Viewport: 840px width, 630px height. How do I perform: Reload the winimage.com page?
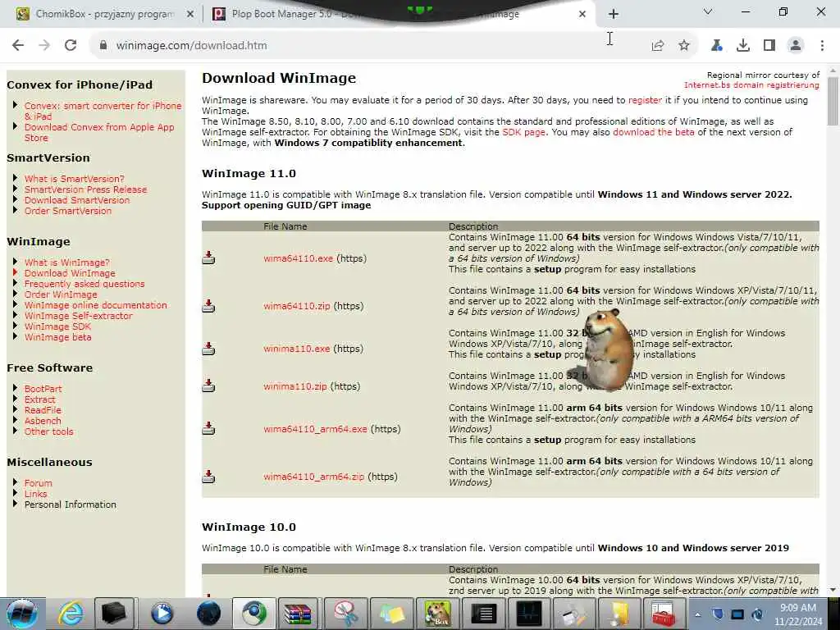tap(71, 46)
